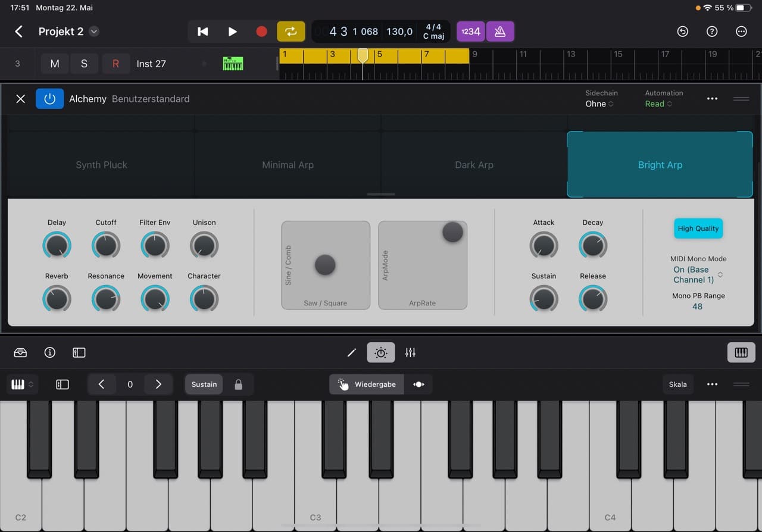Jump to the beginning of the project
This screenshot has height=532, width=762.
203,32
